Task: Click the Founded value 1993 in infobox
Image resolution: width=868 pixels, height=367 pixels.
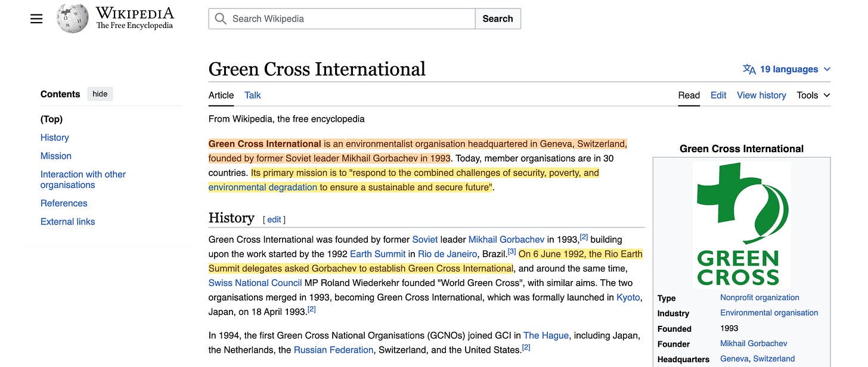Action: [729, 328]
